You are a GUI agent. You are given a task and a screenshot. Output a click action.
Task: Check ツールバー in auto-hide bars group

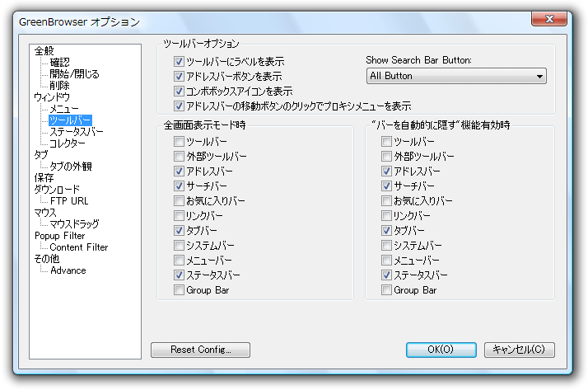pyautogui.click(x=386, y=142)
